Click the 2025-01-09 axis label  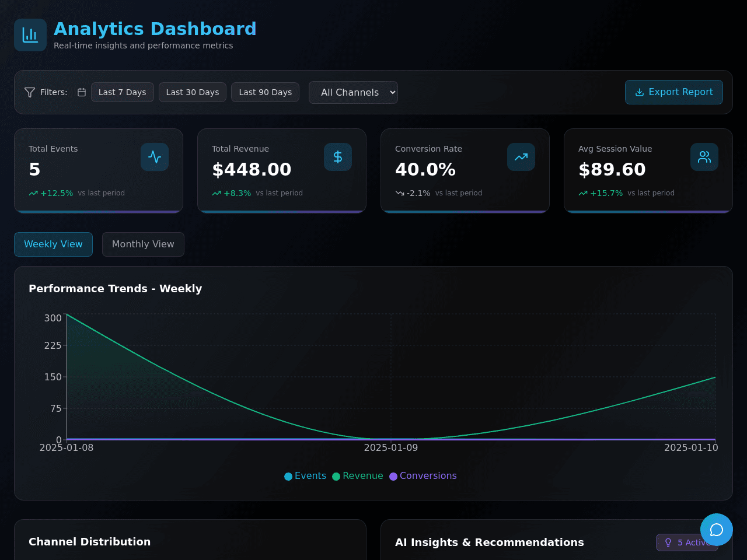(391, 447)
